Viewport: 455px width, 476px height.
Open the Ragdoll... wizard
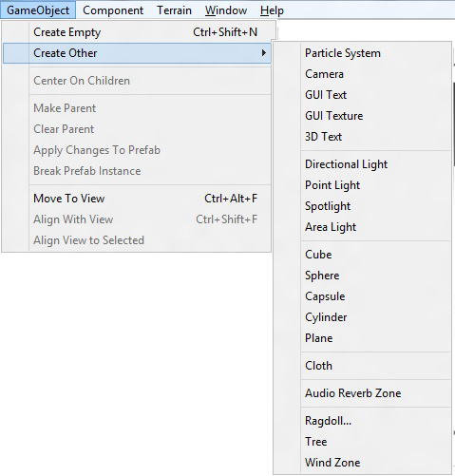click(x=362, y=421)
